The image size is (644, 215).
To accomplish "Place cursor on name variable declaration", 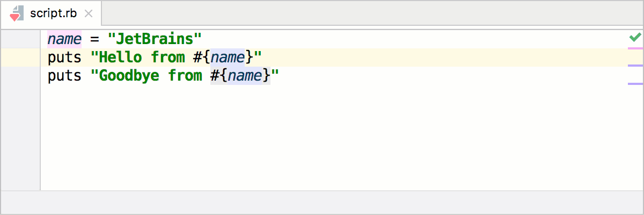I will point(64,39).
